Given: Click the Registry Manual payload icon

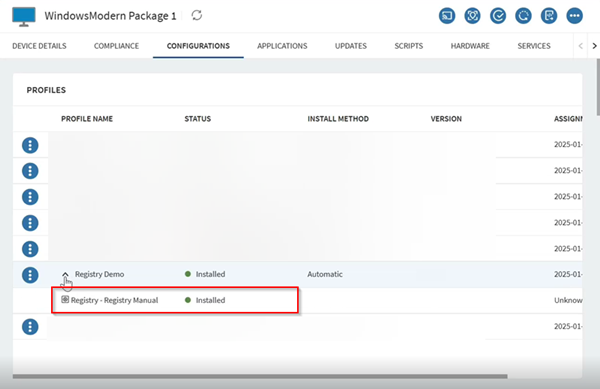Looking at the screenshot, I should 65,299.
